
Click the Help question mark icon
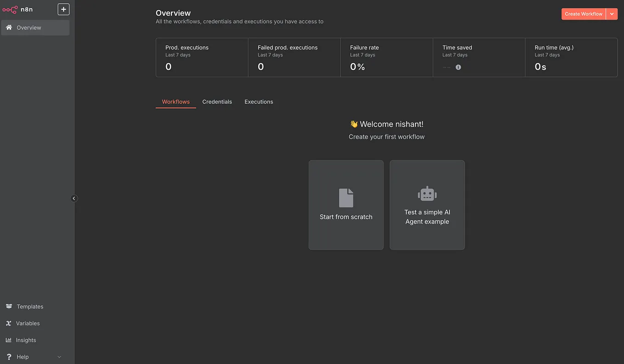pos(9,357)
